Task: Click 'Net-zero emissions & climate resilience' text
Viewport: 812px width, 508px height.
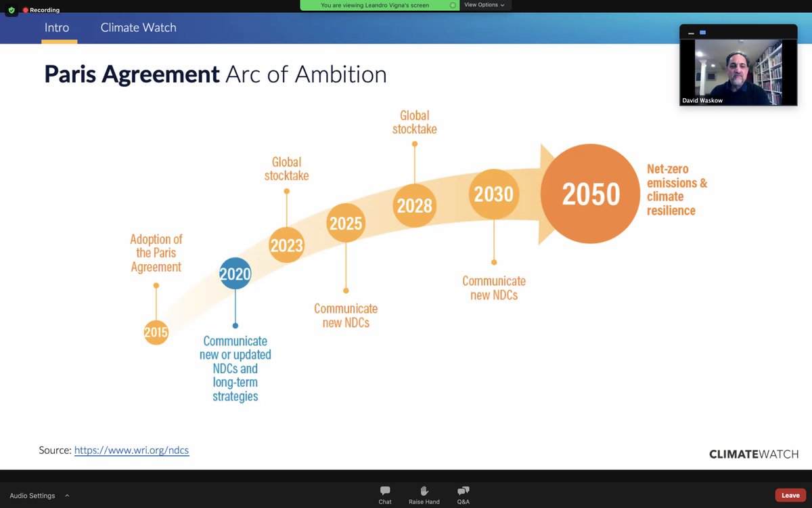Action: [x=677, y=190]
